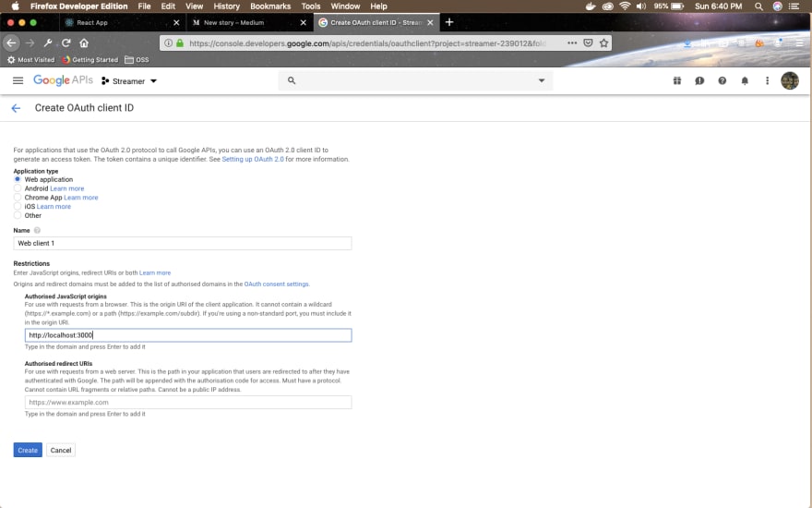Open the Getting Started bookmark

(x=90, y=60)
